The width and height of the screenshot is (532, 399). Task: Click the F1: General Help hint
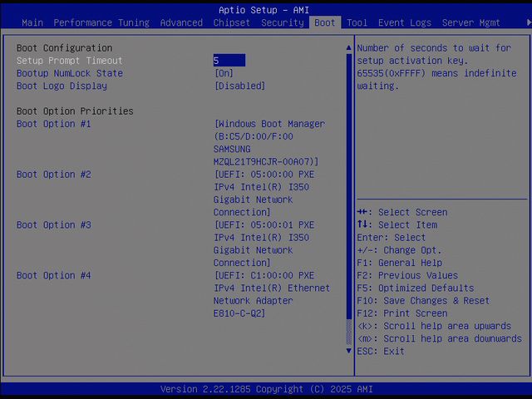click(399, 263)
